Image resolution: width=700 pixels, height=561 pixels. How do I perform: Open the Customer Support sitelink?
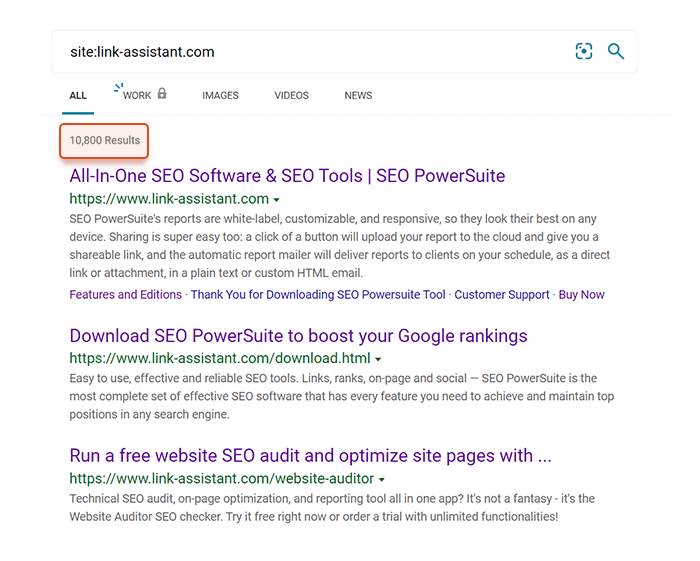click(502, 295)
